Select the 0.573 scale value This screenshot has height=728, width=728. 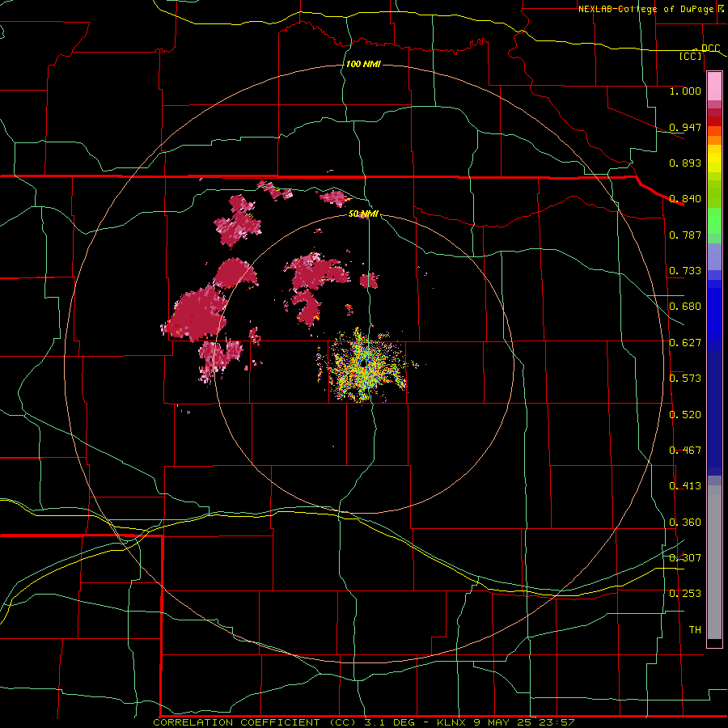pyautogui.click(x=685, y=379)
